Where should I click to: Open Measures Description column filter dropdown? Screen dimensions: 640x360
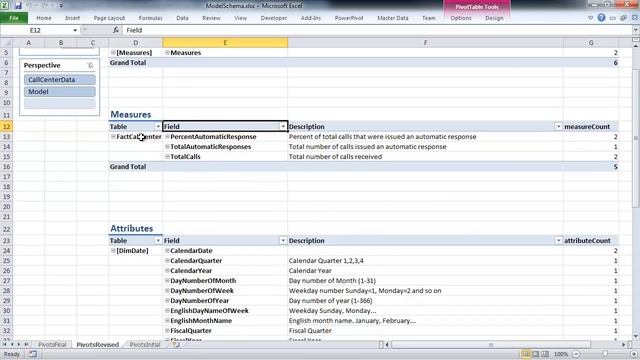click(558, 127)
